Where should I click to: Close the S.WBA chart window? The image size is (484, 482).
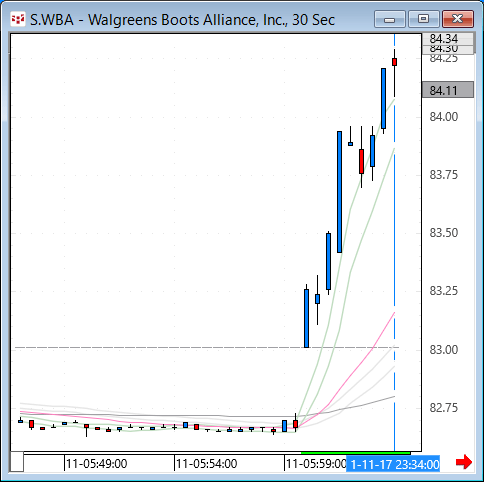458,19
